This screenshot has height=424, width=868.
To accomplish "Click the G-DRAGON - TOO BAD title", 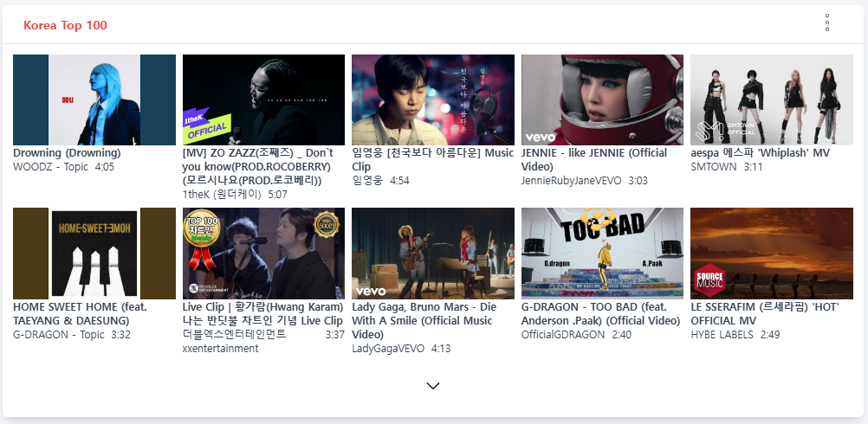I will (600, 313).
